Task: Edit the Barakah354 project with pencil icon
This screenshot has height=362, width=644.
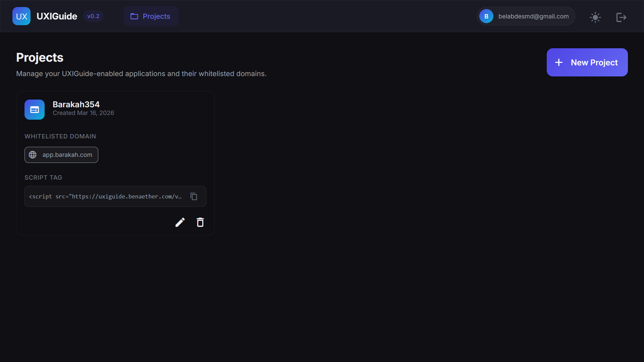Action: 180,222
